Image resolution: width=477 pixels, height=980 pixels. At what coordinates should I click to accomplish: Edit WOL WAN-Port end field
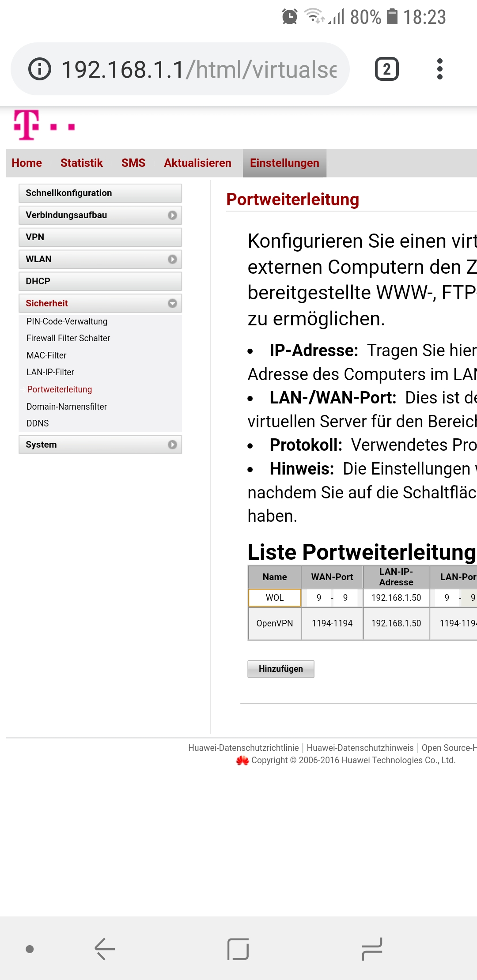pos(345,598)
